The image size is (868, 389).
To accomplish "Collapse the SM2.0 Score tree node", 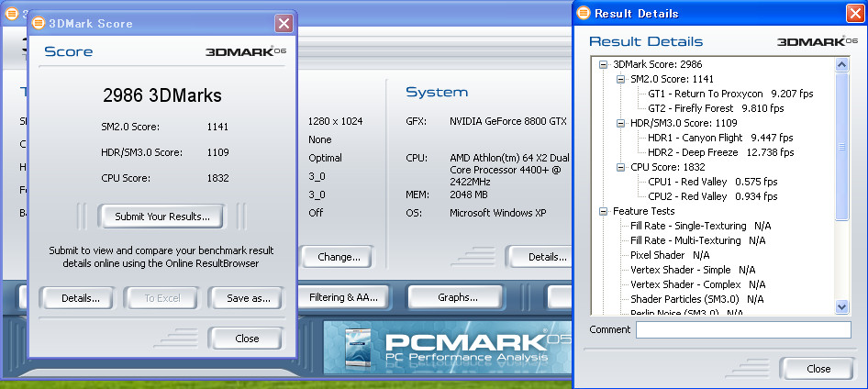I will (621, 79).
